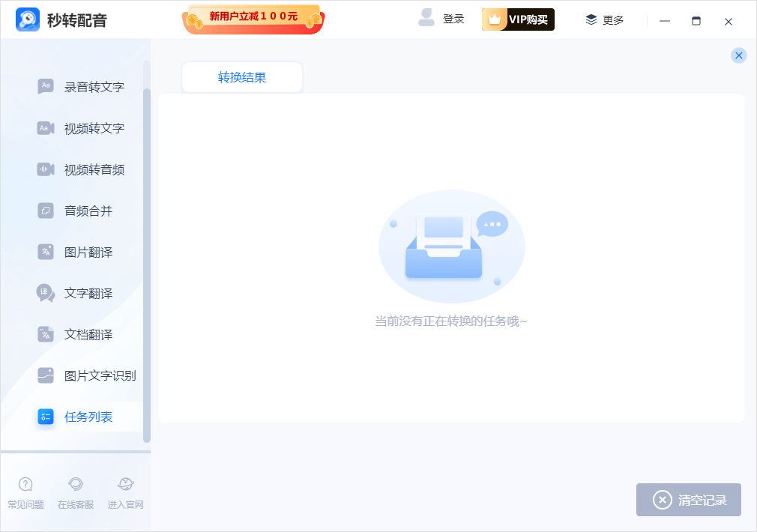Switch to the 转换结果 tab

point(242,77)
